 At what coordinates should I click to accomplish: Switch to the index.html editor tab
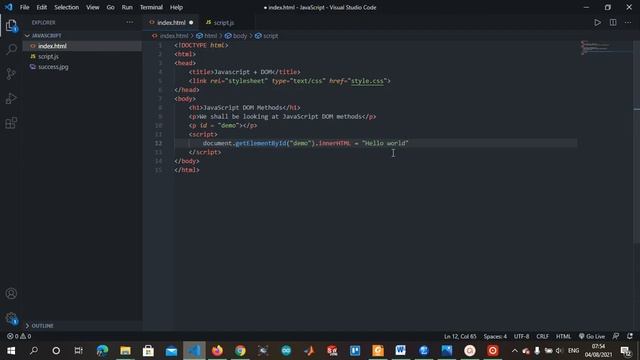171,22
